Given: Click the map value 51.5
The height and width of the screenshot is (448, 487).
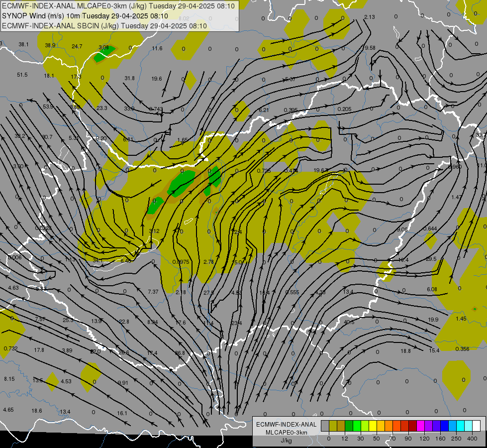Looking at the screenshot, I should coord(22,75).
